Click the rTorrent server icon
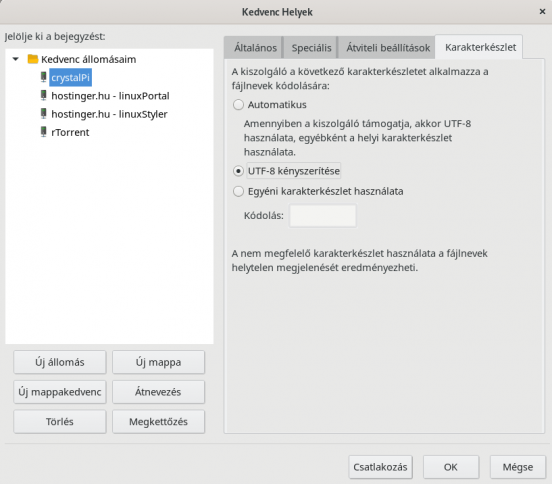Image resolution: width=552 pixels, height=484 pixels. [43, 132]
